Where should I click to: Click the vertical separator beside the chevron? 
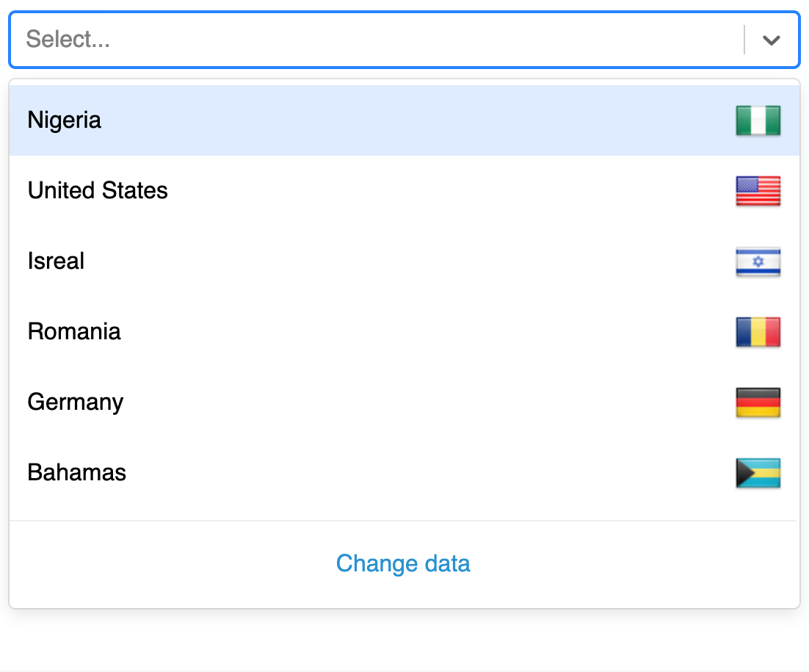tap(744, 40)
